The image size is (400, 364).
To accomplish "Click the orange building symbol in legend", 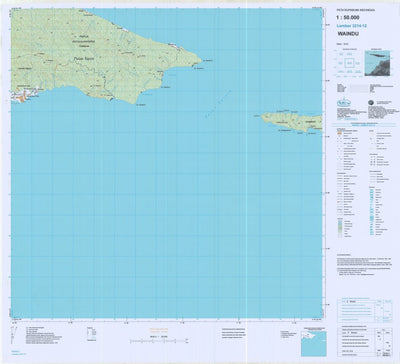I will (339, 133).
